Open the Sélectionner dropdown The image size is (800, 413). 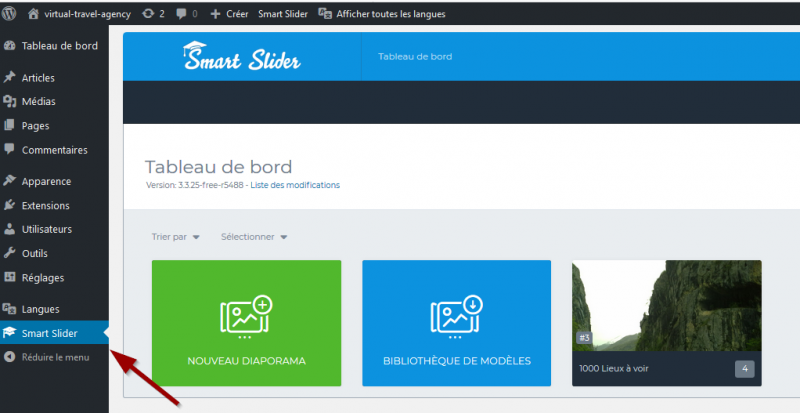click(254, 237)
